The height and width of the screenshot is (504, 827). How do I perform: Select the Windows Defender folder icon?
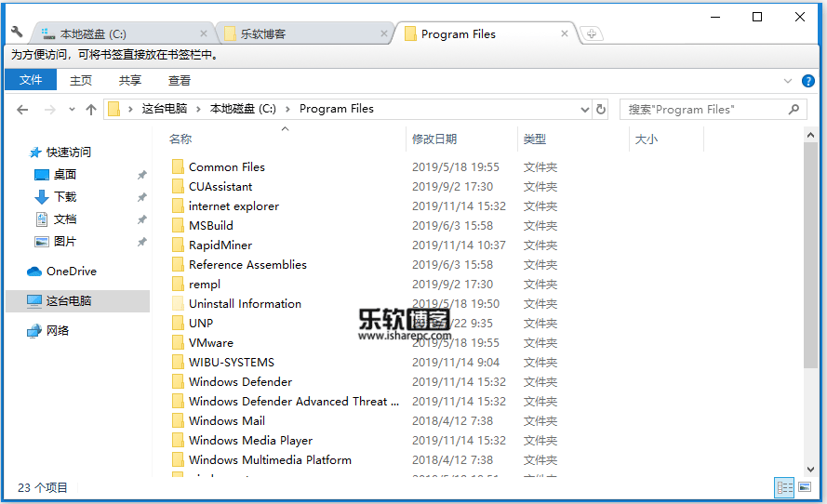tap(178, 381)
